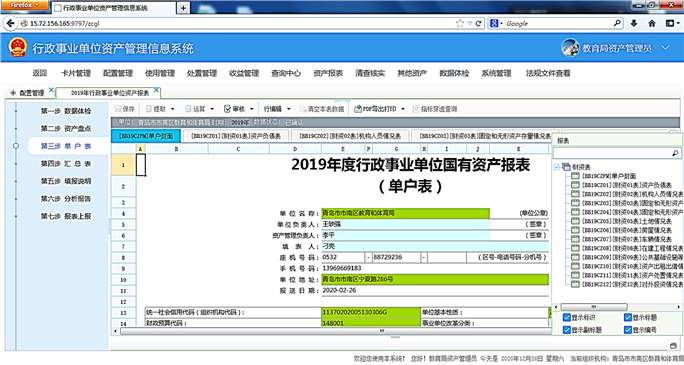684x365 pixels.
Task: Toggle the 显示标题 checkbox
Action: coord(628,317)
